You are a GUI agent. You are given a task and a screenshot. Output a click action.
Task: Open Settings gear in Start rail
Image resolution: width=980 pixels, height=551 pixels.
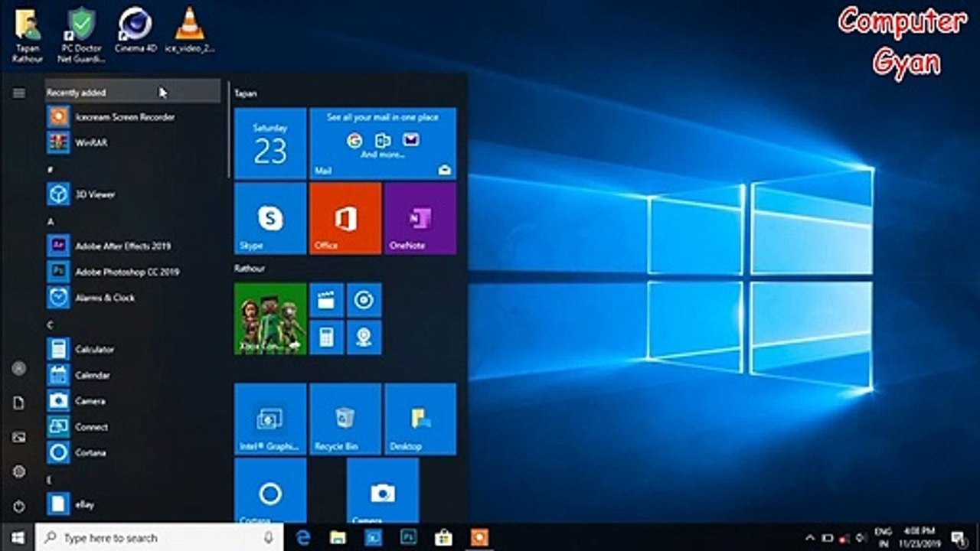pyautogui.click(x=19, y=471)
